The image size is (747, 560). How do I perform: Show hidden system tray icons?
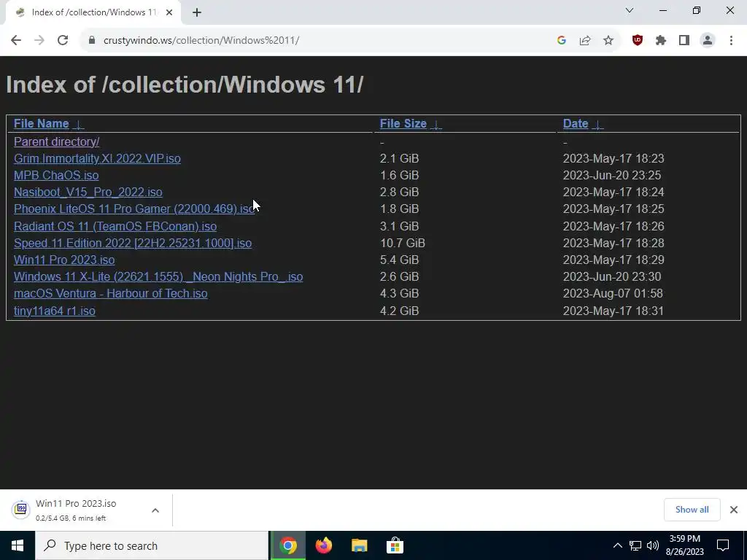point(617,545)
